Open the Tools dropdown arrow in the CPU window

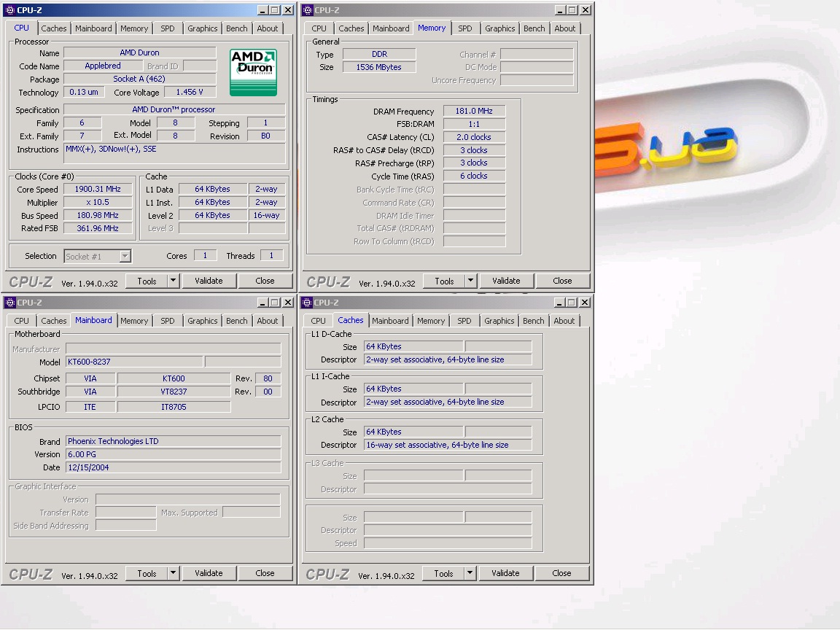[173, 281]
